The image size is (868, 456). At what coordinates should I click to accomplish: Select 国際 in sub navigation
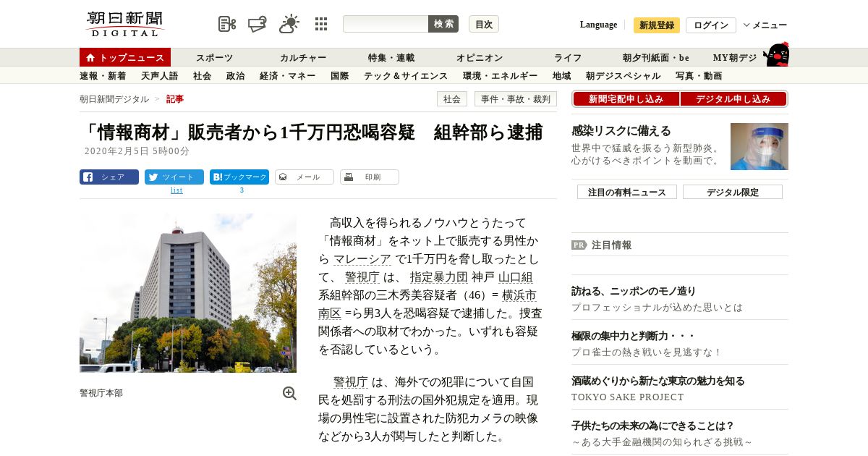tap(340, 75)
